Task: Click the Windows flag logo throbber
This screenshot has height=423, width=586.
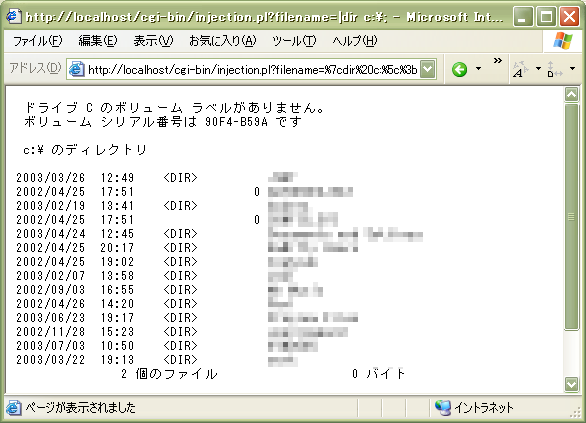Action: (x=562, y=41)
